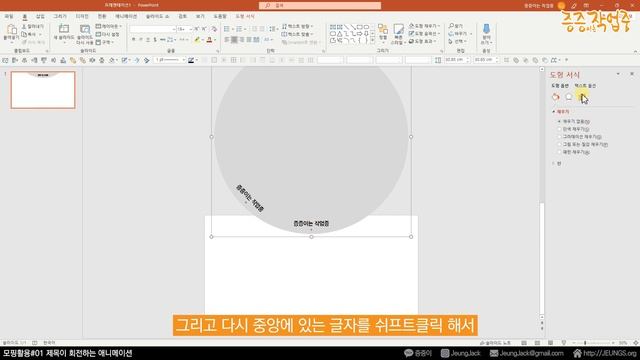Click the Fill & Line paint bucket icon
The image size is (640, 360).
(556, 97)
